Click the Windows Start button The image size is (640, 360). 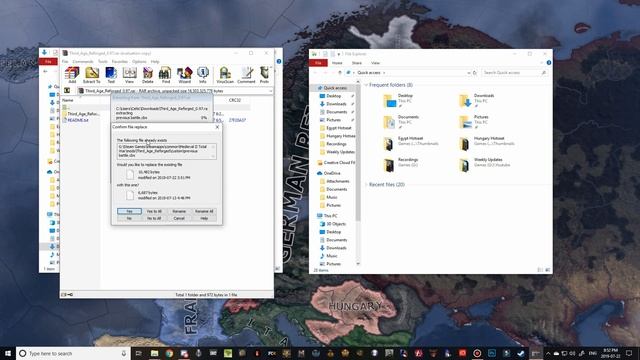(8, 353)
